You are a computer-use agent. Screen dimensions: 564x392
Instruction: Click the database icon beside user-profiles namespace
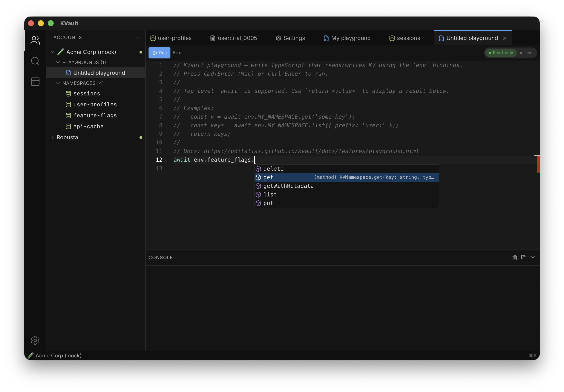[68, 104]
